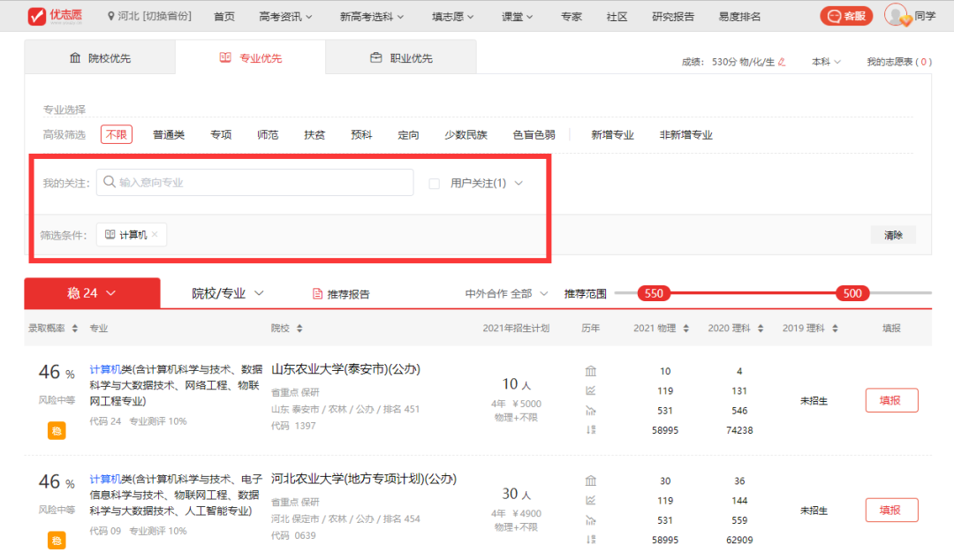
Task: Click the 清除 button
Action: click(x=893, y=235)
